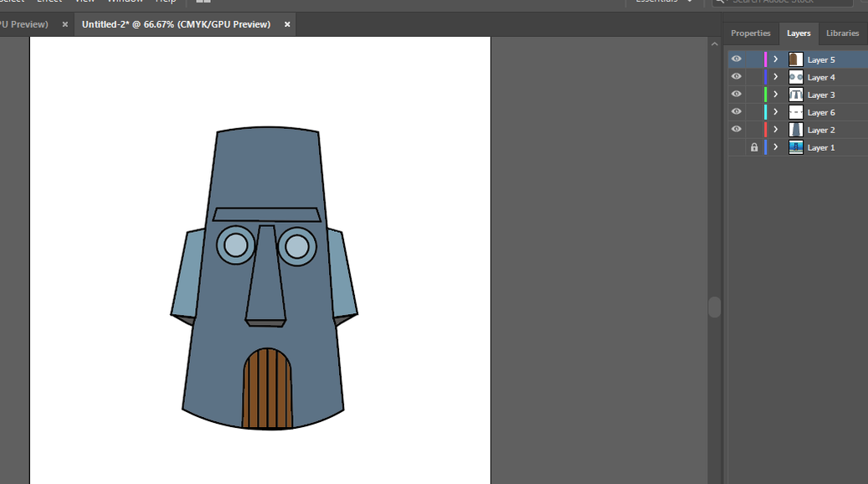Toggle visibility of Layer 3

[x=737, y=95]
